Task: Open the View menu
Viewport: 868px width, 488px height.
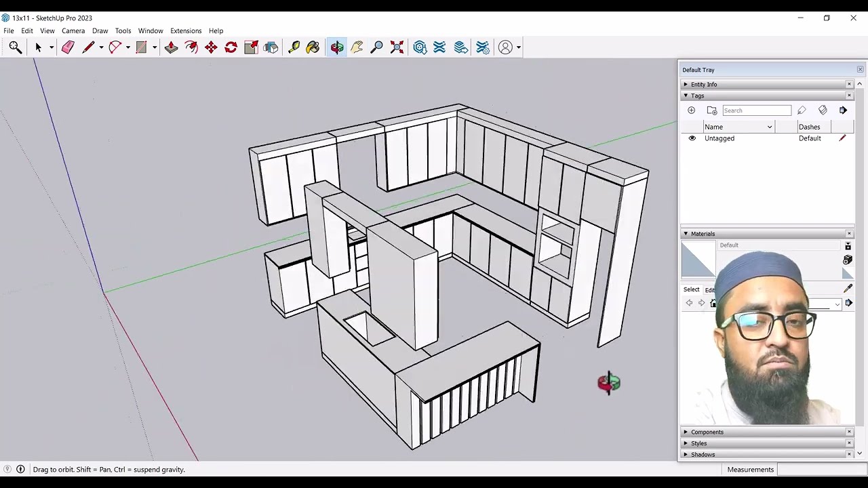Action: tap(47, 30)
